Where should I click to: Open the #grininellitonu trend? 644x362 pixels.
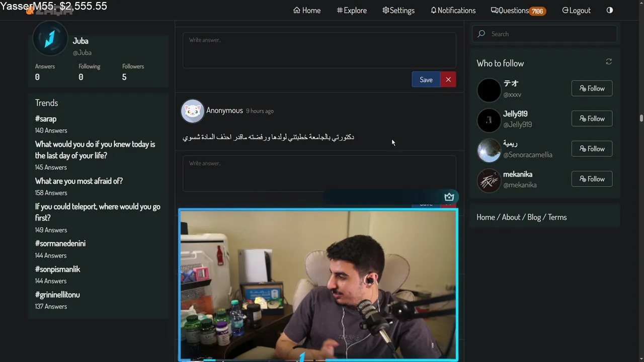tap(57, 295)
